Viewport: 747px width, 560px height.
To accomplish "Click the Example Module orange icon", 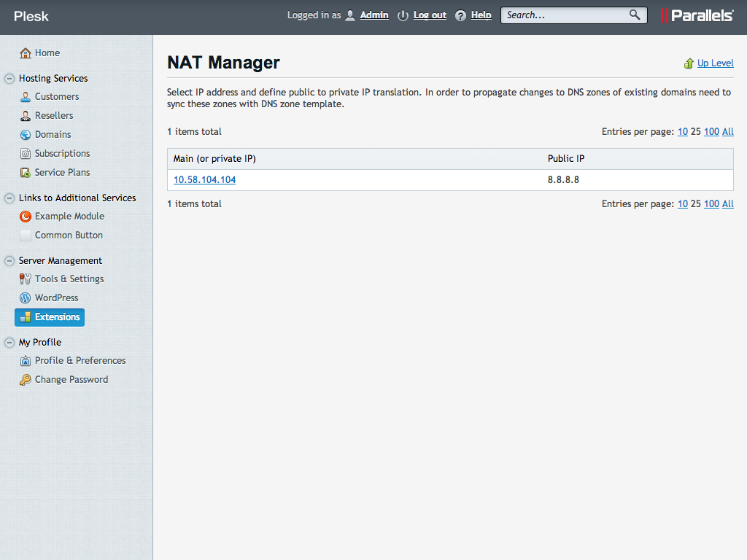I will (26, 217).
